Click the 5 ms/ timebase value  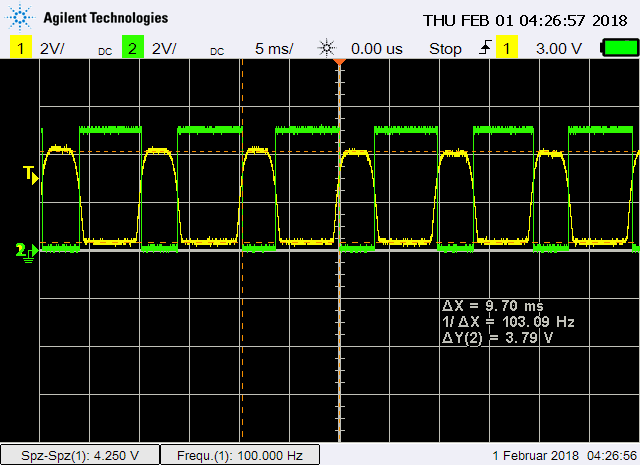click(274, 49)
